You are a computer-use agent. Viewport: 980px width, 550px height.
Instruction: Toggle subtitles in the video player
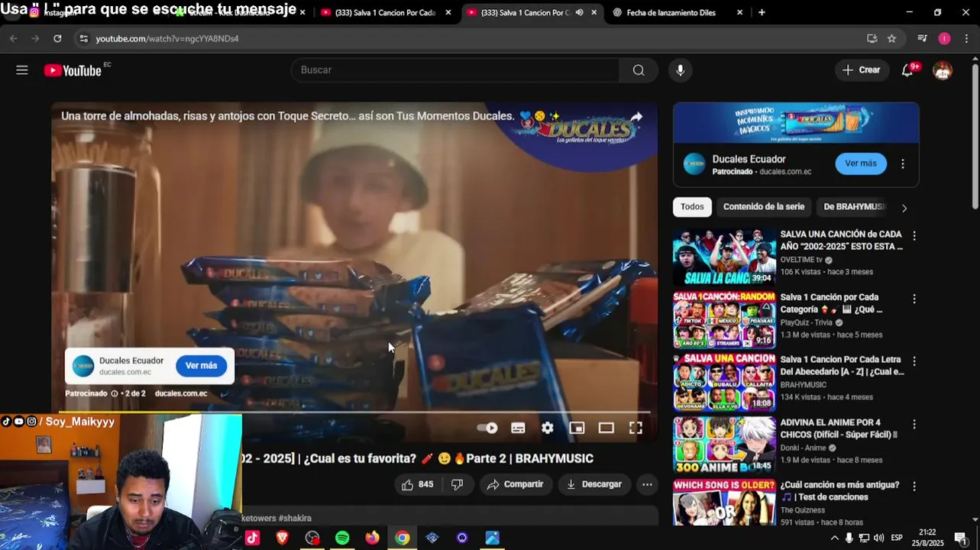coord(518,428)
